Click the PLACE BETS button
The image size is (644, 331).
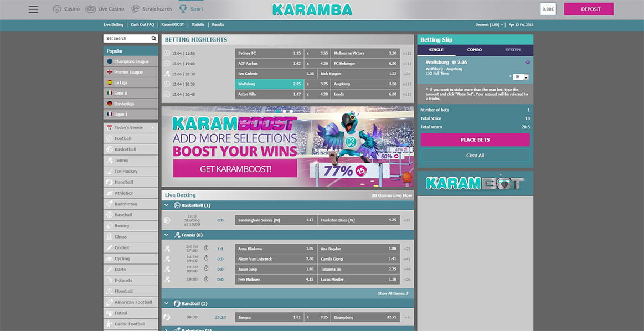(475, 139)
